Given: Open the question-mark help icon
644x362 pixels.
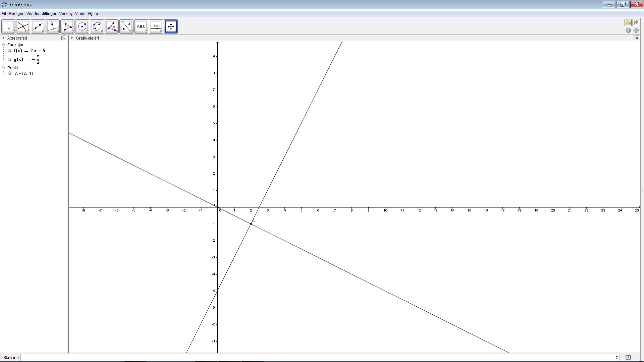Looking at the screenshot, I should 628,30.
